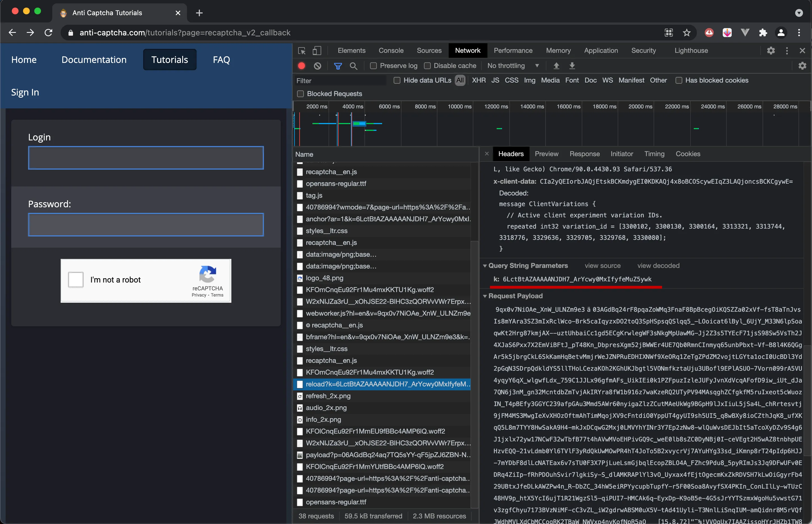The height and width of the screenshot is (524, 812).
Task: Switch to the Console tab
Action: (x=391, y=51)
